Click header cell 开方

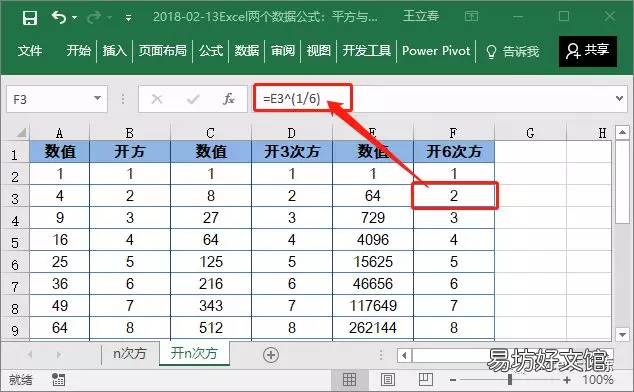point(130,152)
